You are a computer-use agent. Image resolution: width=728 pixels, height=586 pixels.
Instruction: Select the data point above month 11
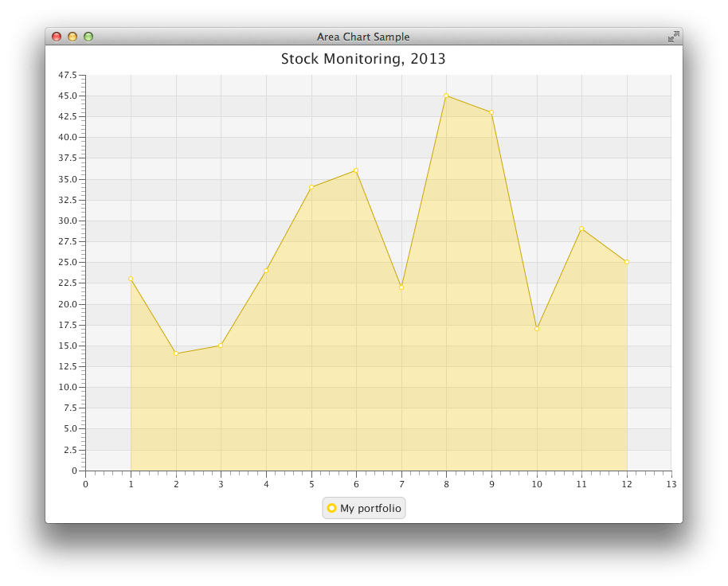[x=582, y=229]
